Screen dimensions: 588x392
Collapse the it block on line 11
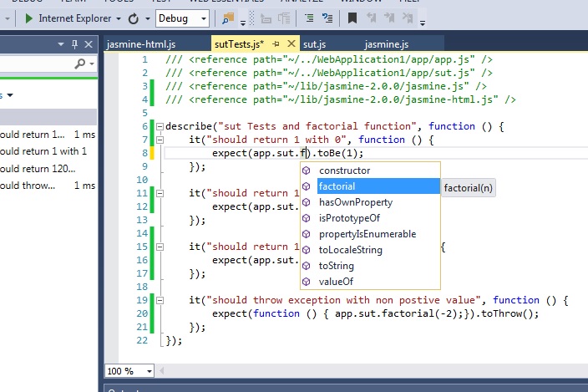click(x=160, y=194)
